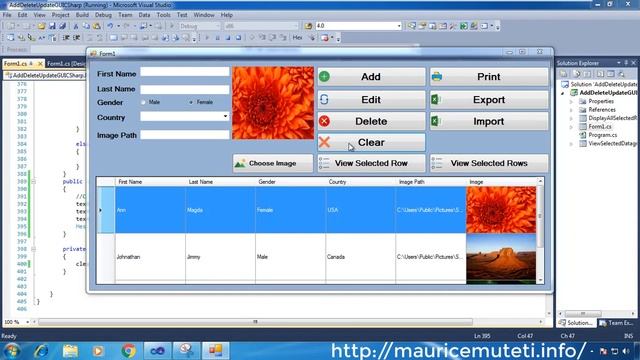The width and height of the screenshot is (640, 360).
Task: Click the View Selected Rows button
Action: (x=489, y=163)
